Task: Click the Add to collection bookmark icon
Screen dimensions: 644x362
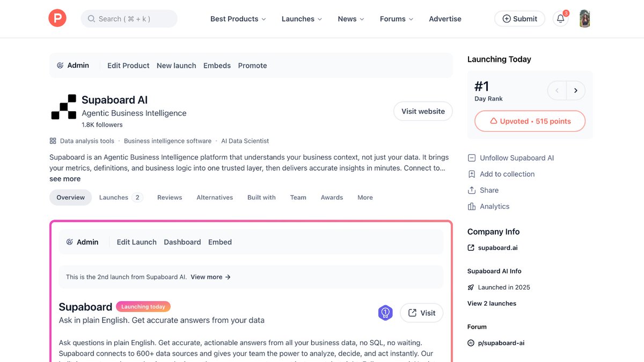Action: [x=472, y=174]
